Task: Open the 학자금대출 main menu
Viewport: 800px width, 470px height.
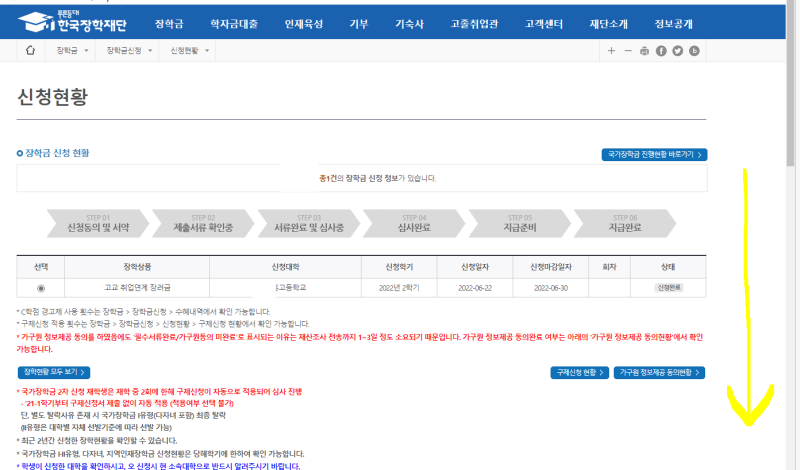Action: point(234,24)
